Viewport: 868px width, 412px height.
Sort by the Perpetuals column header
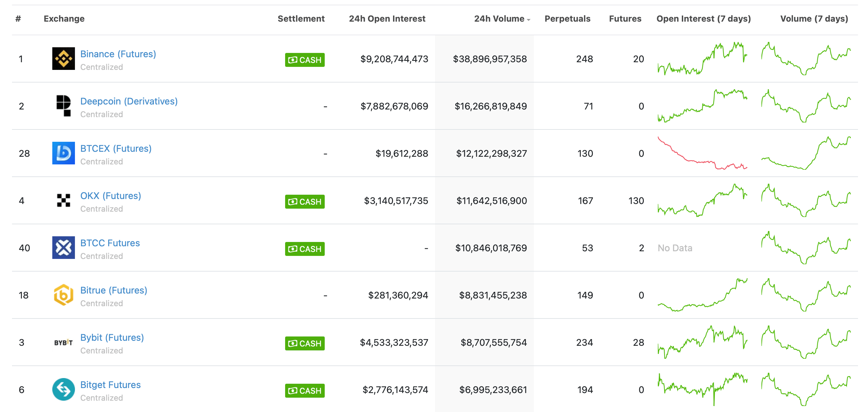click(x=568, y=19)
